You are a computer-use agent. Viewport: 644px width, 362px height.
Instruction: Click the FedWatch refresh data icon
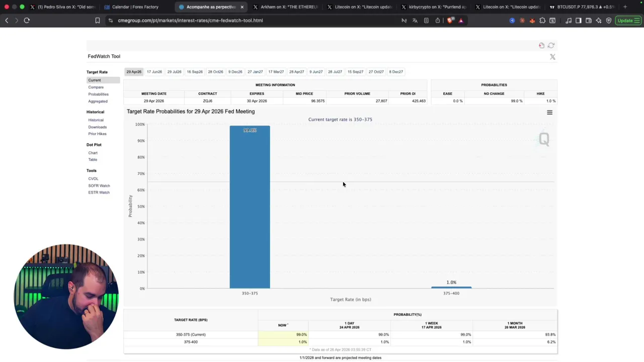551,45
